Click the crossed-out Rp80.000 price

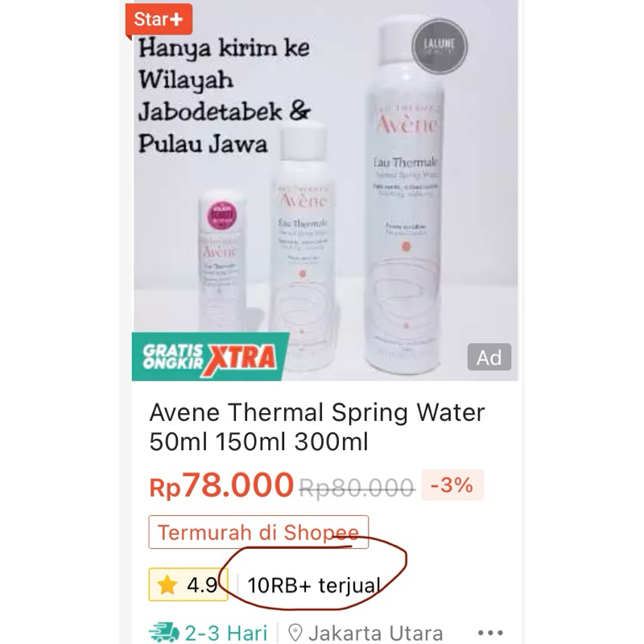(357, 488)
